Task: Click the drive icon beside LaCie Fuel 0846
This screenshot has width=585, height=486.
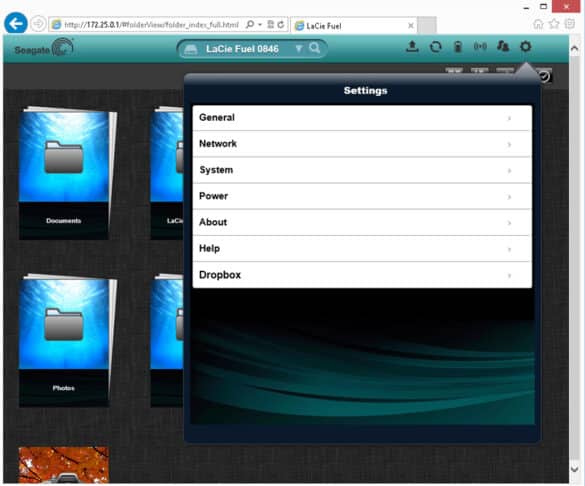Action: (x=191, y=49)
